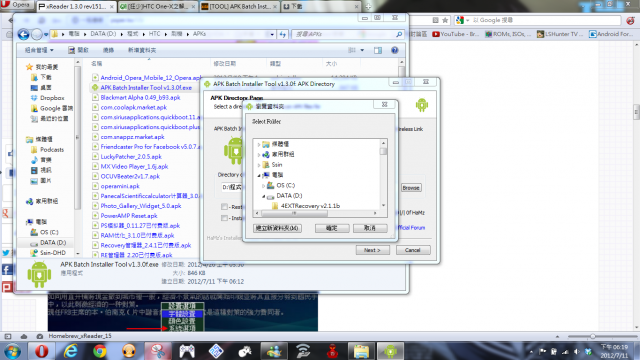Click Facebook icon in browser left sidebar
The image size is (640, 360).
pyautogui.click(x=7, y=270)
